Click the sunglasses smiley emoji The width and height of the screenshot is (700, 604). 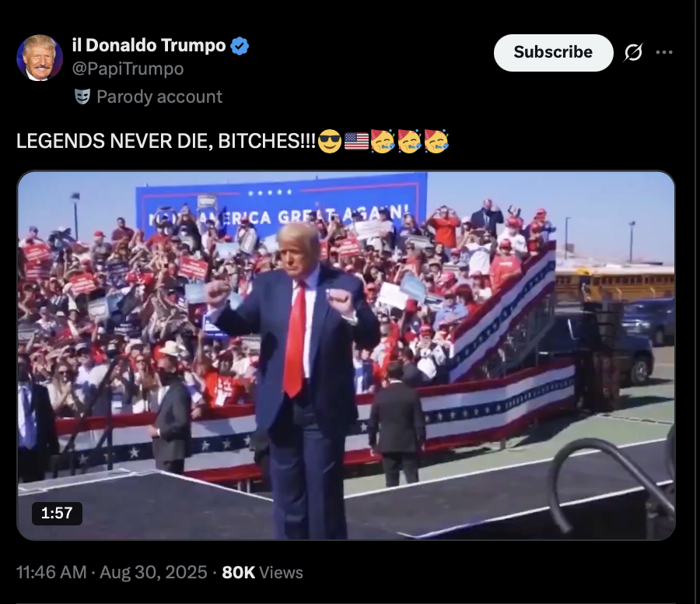point(330,141)
